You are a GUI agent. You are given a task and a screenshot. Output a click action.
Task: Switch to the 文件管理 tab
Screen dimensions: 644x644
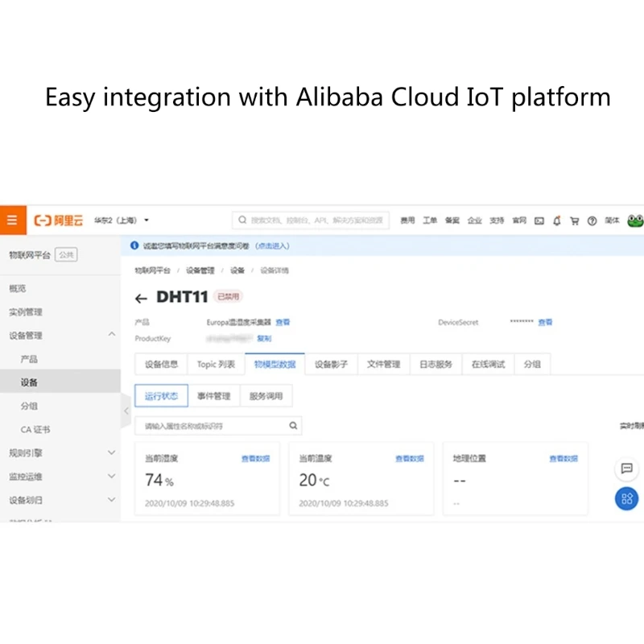(x=384, y=364)
